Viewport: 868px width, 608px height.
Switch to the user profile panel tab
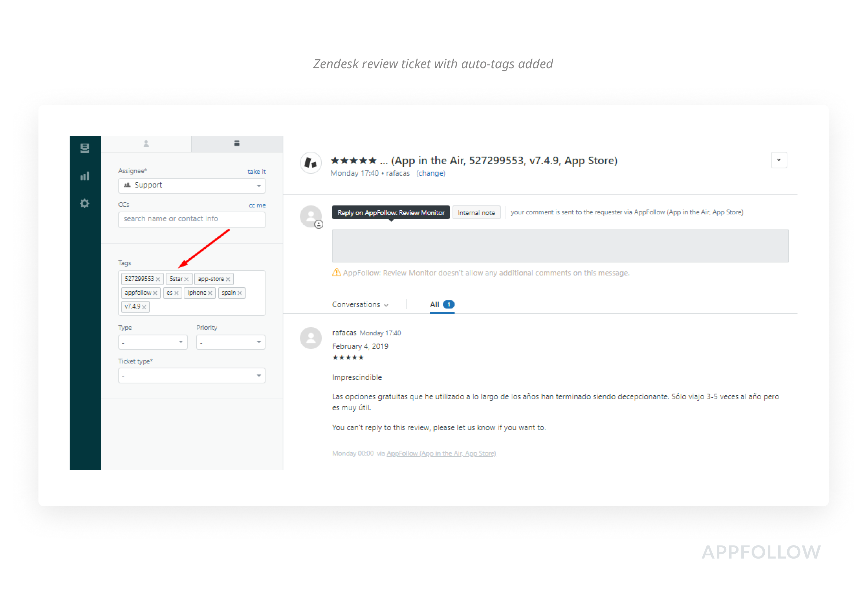click(146, 144)
